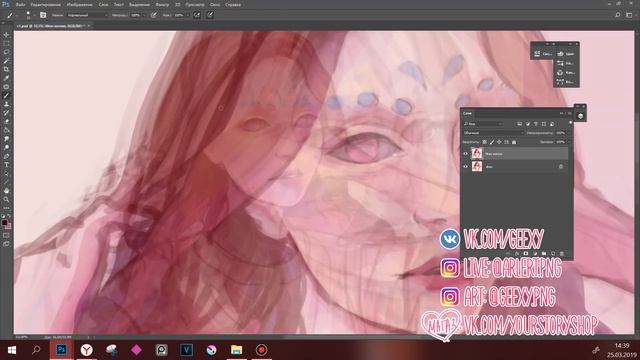Select the Rectangular Marquee tool
The width and height of the screenshot is (640, 360).
[6, 43]
